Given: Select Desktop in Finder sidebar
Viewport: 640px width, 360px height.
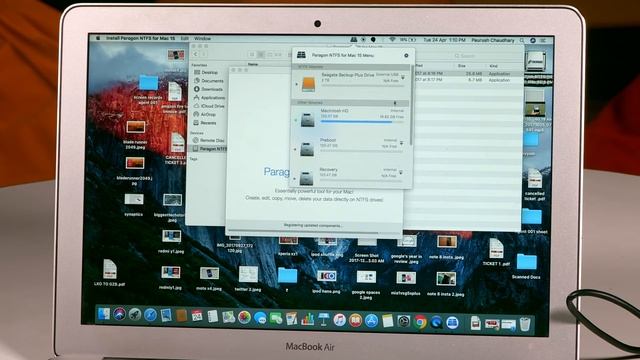Looking at the screenshot, I should coord(206,72).
